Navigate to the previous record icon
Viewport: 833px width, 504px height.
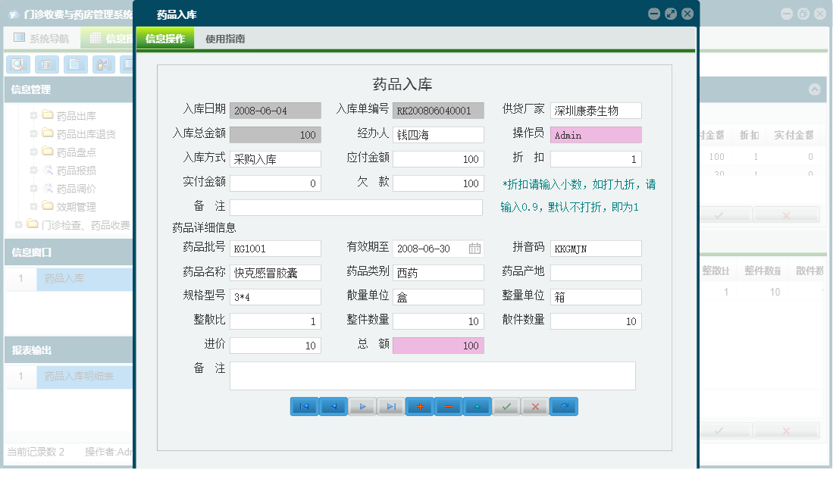point(333,406)
